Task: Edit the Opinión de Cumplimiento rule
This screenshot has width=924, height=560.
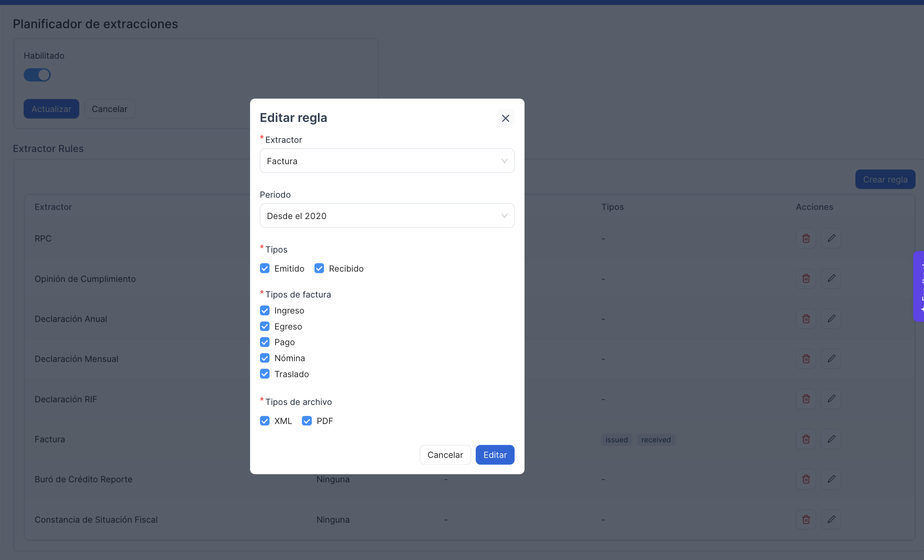Action: [x=831, y=278]
